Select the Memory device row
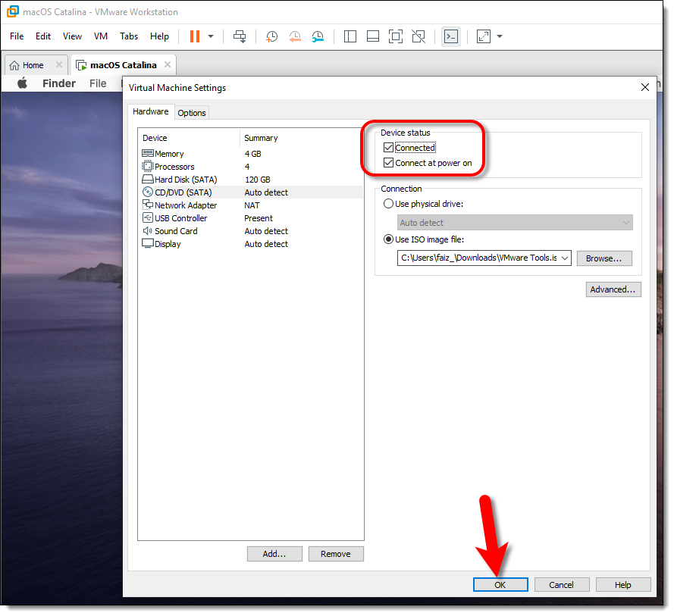674x616 pixels. (251, 154)
